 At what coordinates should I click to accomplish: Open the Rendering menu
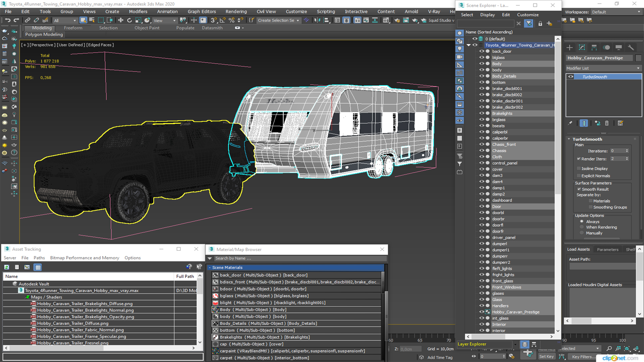pos(236,11)
